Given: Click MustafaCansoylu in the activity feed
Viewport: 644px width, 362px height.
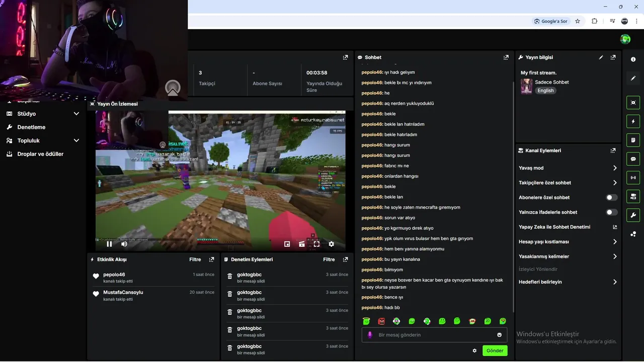Looking at the screenshot, I should (x=123, y=292).
